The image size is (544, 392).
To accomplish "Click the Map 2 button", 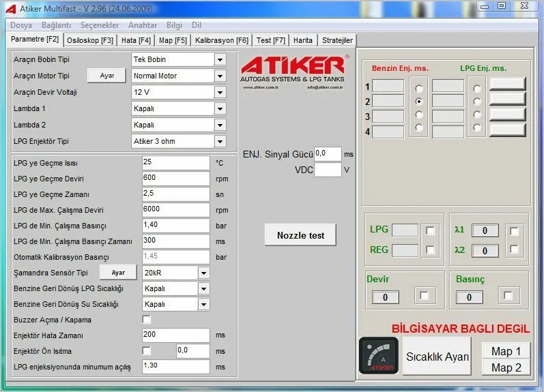I will pos(506,367).
